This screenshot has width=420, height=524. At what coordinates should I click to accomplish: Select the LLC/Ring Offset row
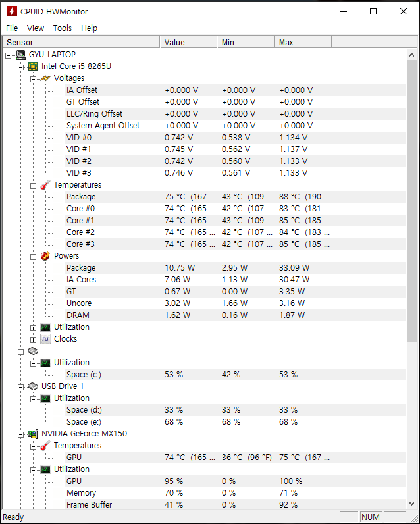click(236, 114)
